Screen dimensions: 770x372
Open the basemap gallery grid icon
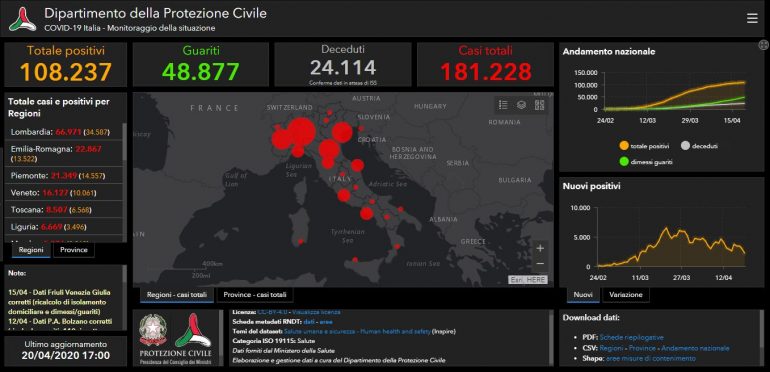[x=539, y=105]
